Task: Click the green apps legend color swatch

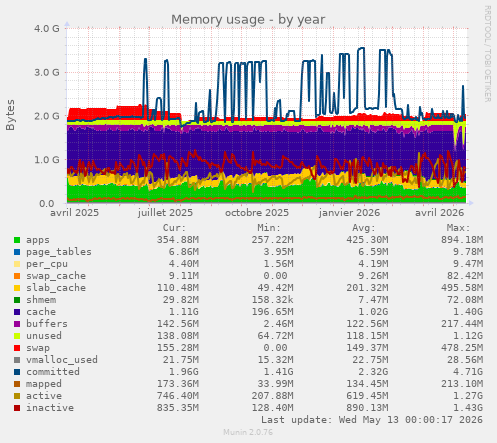Action: (x=17, y=240)
